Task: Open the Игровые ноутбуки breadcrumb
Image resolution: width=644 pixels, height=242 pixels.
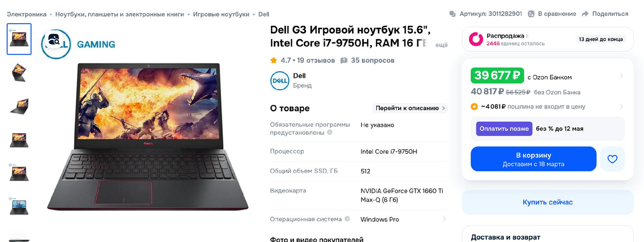Action: pyautogui.click(x=221, y=14)
